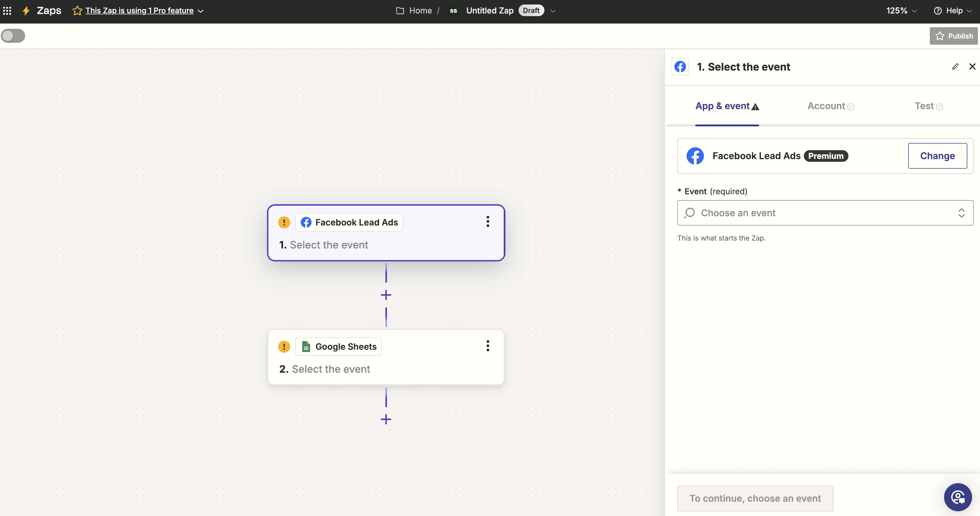Switch to the App & event tab
This screenshot has width=980, height=516.
pyautogui.click(x=727, y=106)
